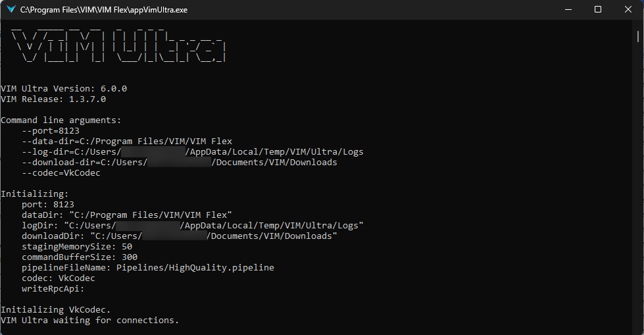Click the "--codec=VkCodec" argument text
644x335 pixels.
tap(61, 173)
